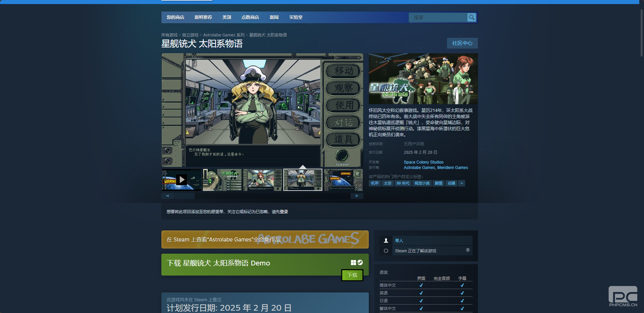This screenshot has width=644, height=313.
Task: Open the 新闻 menu item
Action: (274, 17)
